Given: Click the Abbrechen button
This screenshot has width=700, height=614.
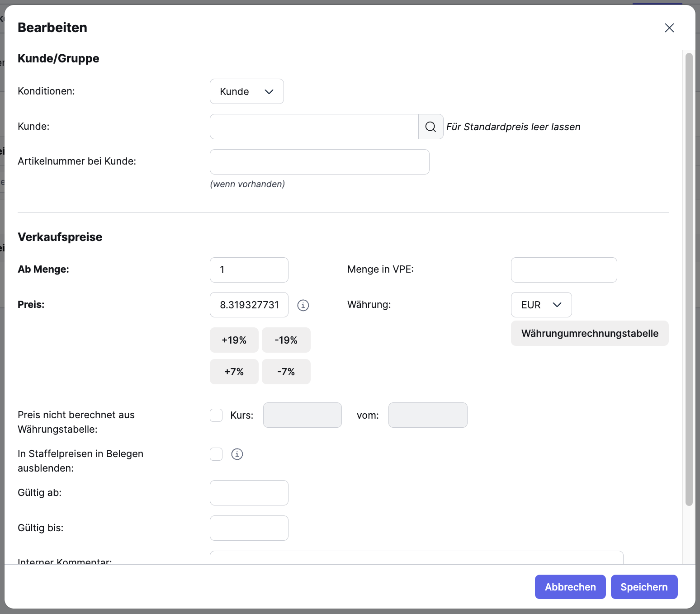Looking at the screenshot, I should tap(570, 587).
